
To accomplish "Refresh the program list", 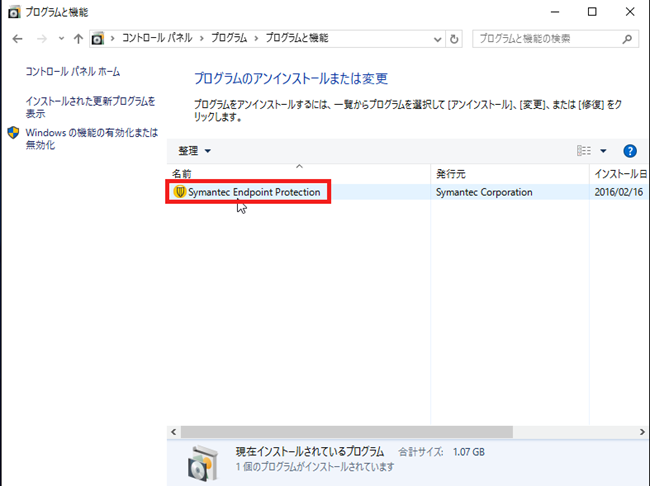I will point(454,39).
